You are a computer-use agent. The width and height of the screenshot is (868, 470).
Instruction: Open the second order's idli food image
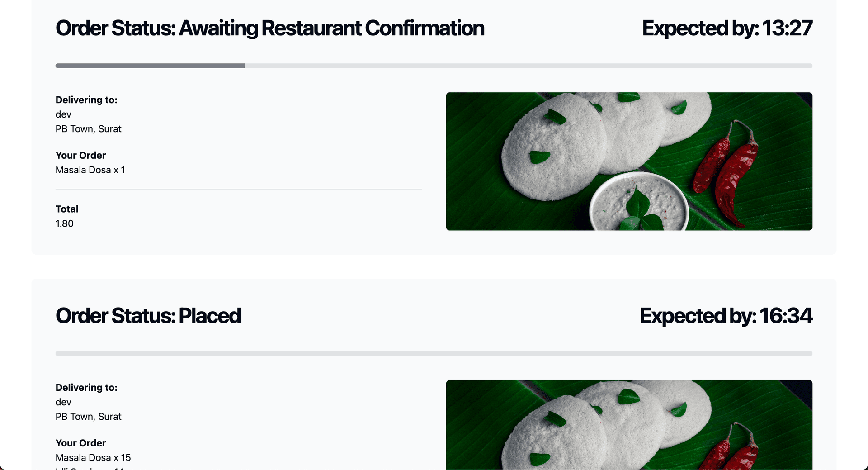(x=629, y=425)
